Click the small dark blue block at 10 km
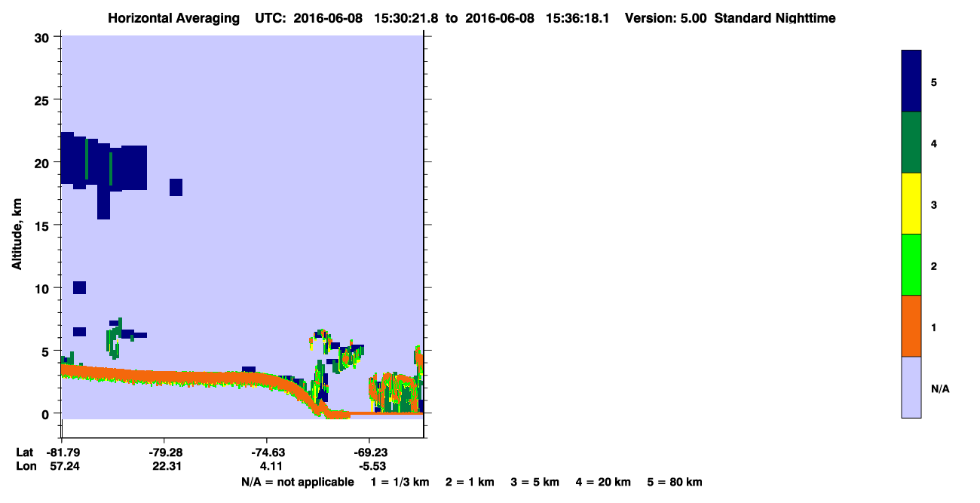This screenshot has height=503, width=980. coord(79,287)
